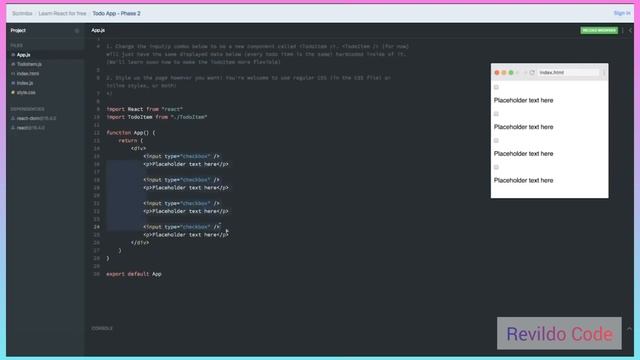Click the import TodoItem code line
Viewport: 640px width, 360px height.
pos(157,117)
